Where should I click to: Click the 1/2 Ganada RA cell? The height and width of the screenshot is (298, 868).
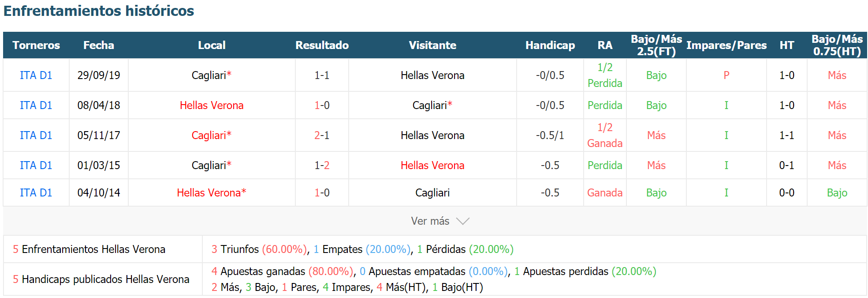pyautogui.click(x=605, y=136)
